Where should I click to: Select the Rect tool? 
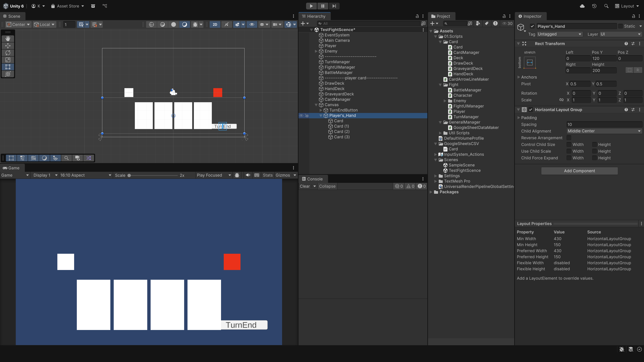[8, 67]
